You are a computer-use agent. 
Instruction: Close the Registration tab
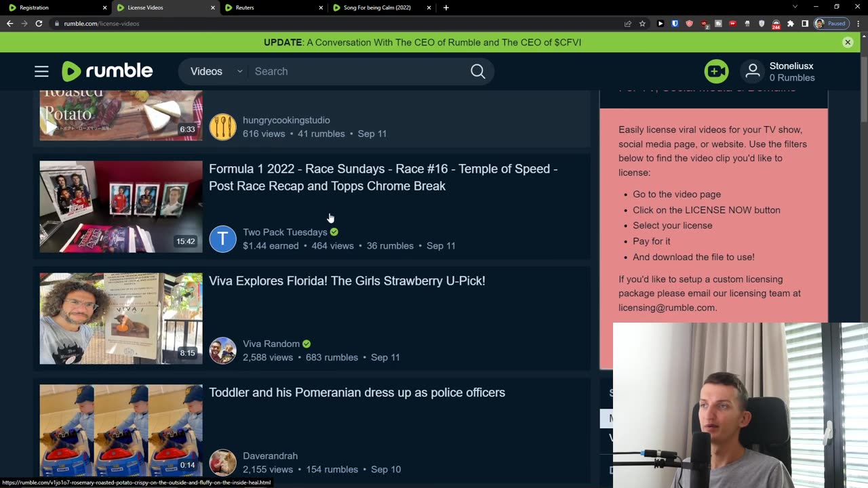coord(104,7)
